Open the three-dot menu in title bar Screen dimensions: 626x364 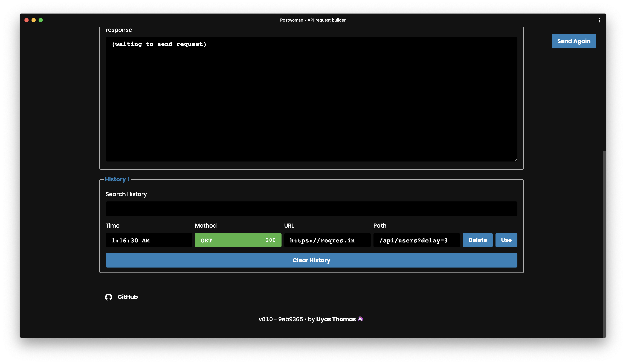click(599, 20)
